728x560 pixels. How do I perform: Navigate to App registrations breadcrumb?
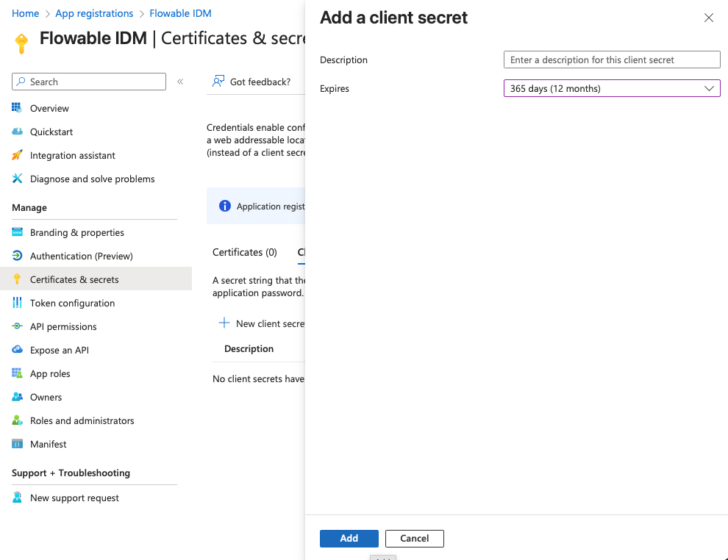[94, 13]
